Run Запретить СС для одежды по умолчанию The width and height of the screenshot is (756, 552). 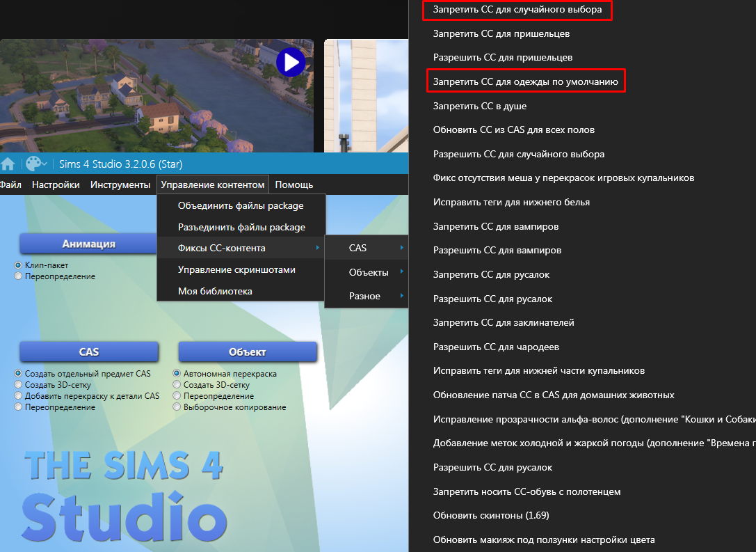click(x=526, y=81)
